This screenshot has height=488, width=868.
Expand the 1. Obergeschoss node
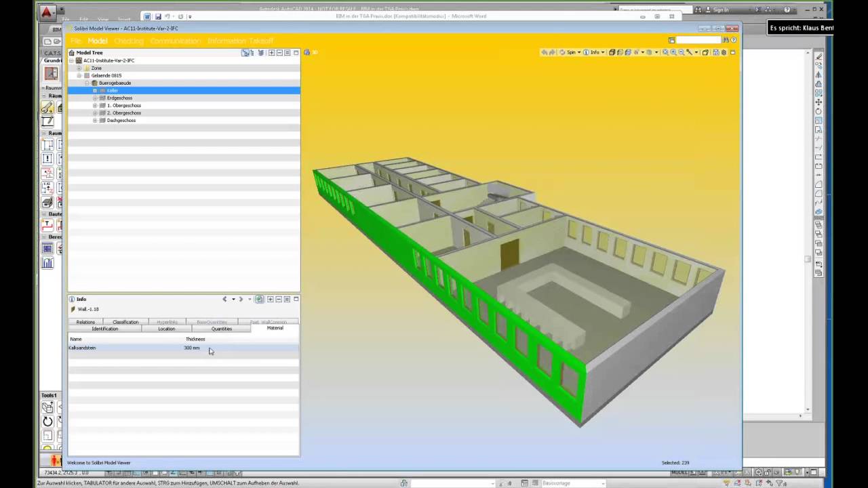point(95,105)
